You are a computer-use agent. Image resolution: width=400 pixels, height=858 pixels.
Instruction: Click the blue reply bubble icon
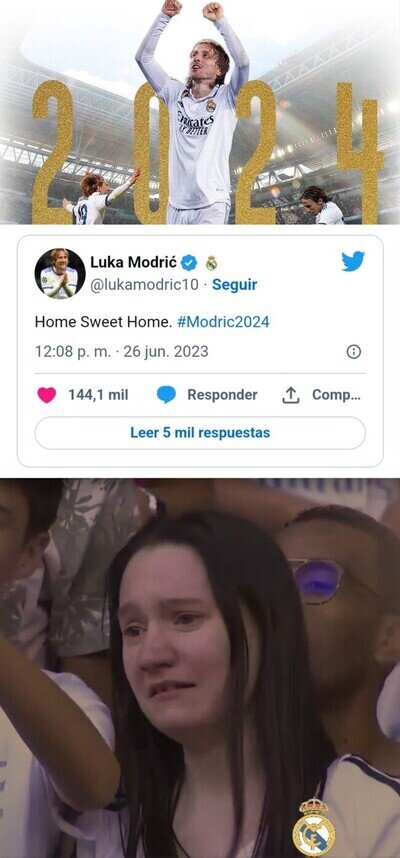point(166,395)
